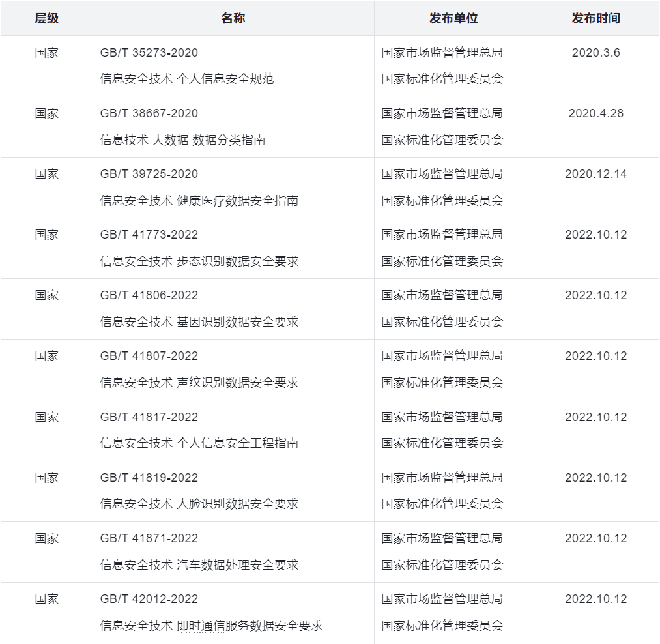Click the 步态识别数据安全要求 title
The width and height of the screenshot is (660, 644).
tap(237, 261)
